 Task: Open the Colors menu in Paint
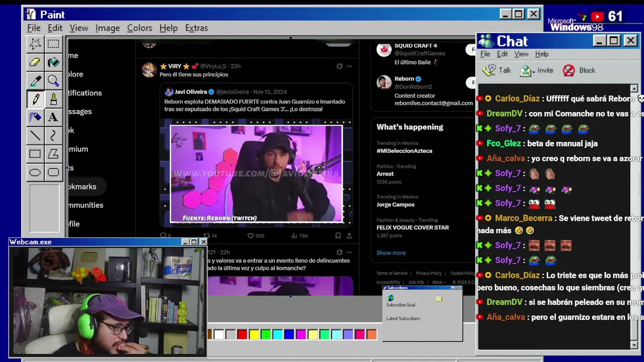(x=139, y=28)
